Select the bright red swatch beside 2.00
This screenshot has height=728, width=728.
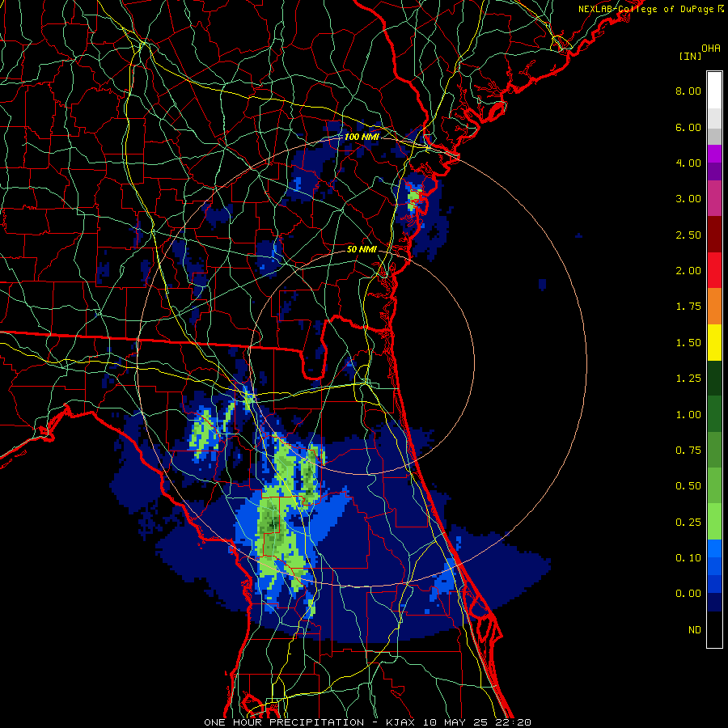pos(714,271)
